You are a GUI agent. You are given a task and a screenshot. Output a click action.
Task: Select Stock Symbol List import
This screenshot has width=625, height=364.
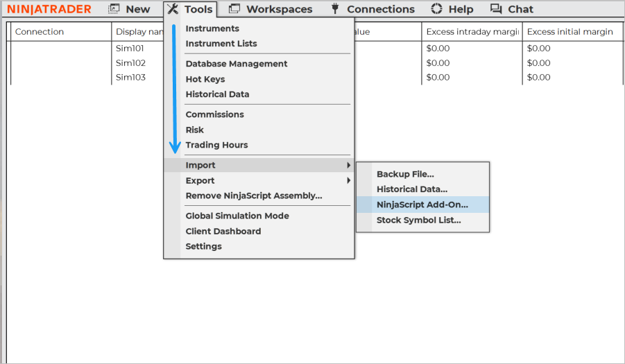coord(418,220)
